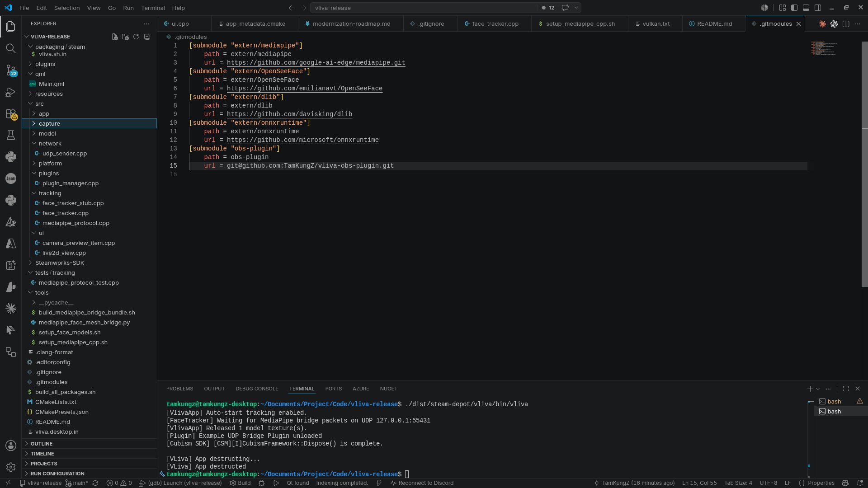
Task: Click the editor vertical scrollbar
Action: point(864,164)
